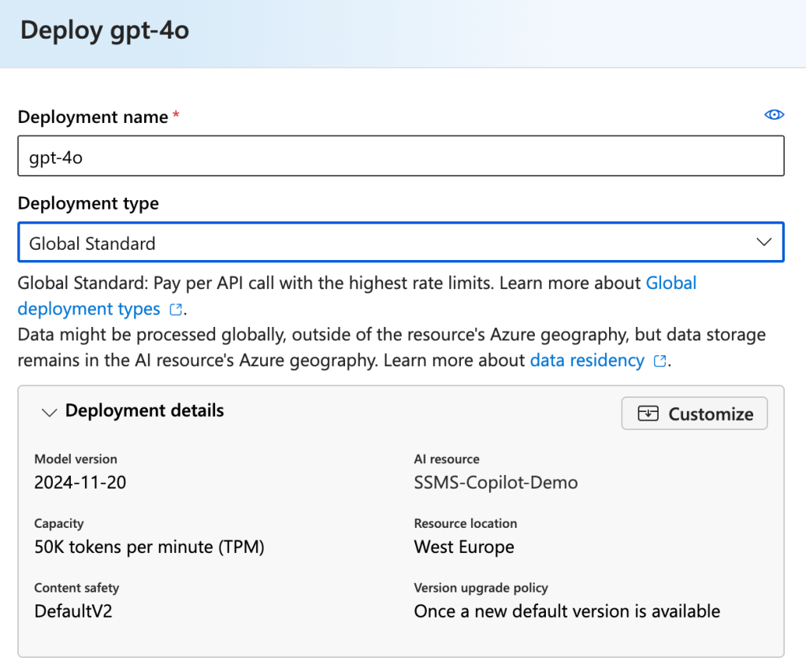This screenshot has width=806, height=672.
Task: Click external link icon next to data residency
Action: 660,362
